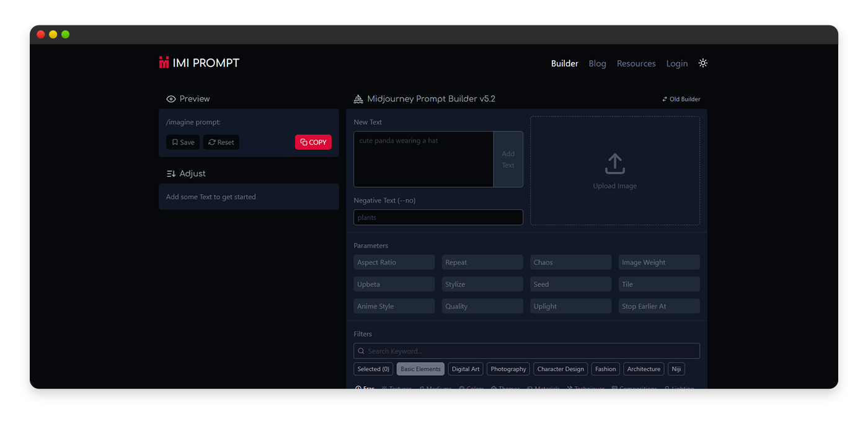Click the Upload Image drop zone
868x434 pixels.
615,170
